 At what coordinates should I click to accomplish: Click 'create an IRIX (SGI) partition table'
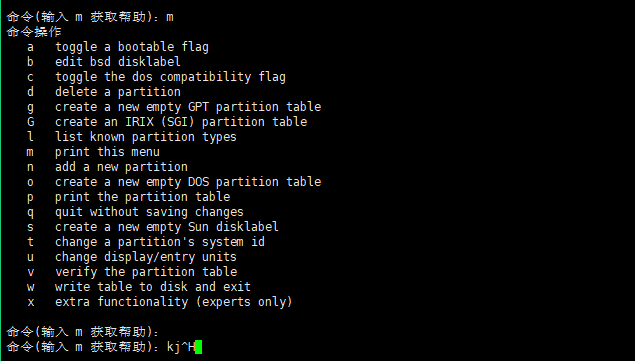[x=181, y=122]
